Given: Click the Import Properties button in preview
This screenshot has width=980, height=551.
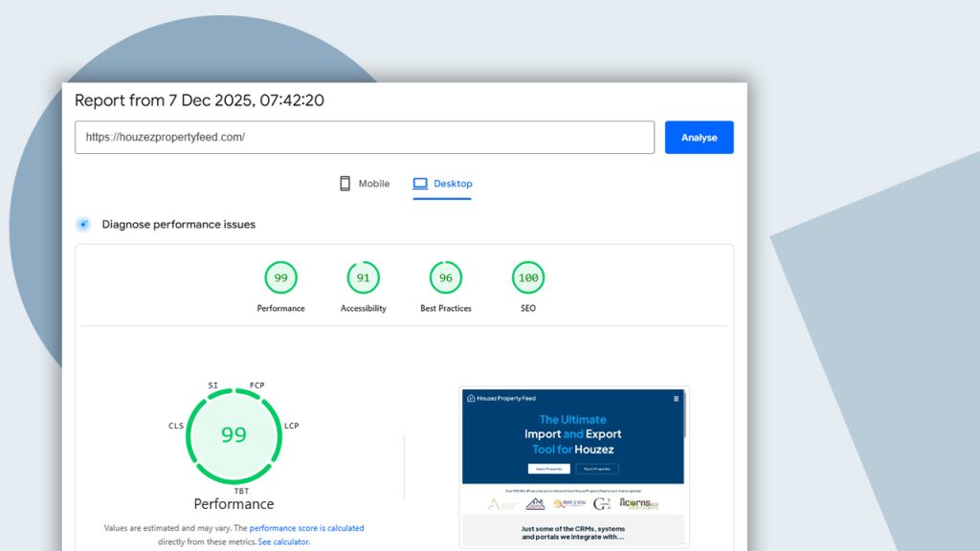Looking at the screenshot, I should tap(548, 469).
